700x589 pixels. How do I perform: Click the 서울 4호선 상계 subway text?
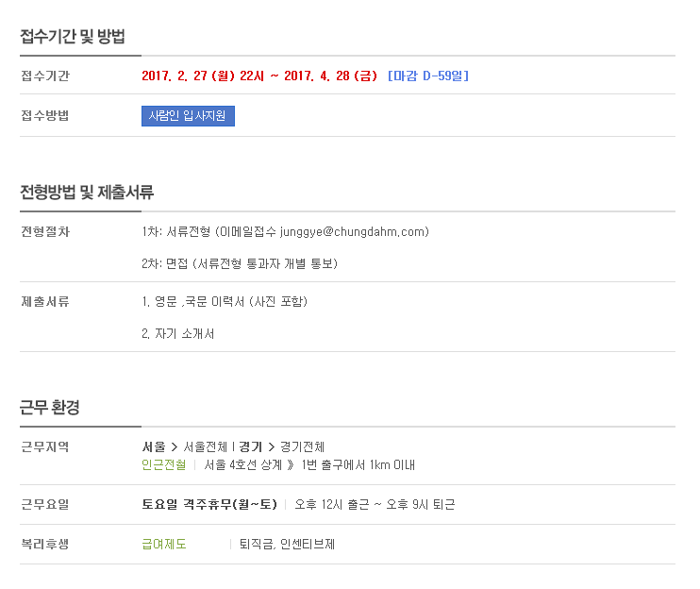coord(243,464)
